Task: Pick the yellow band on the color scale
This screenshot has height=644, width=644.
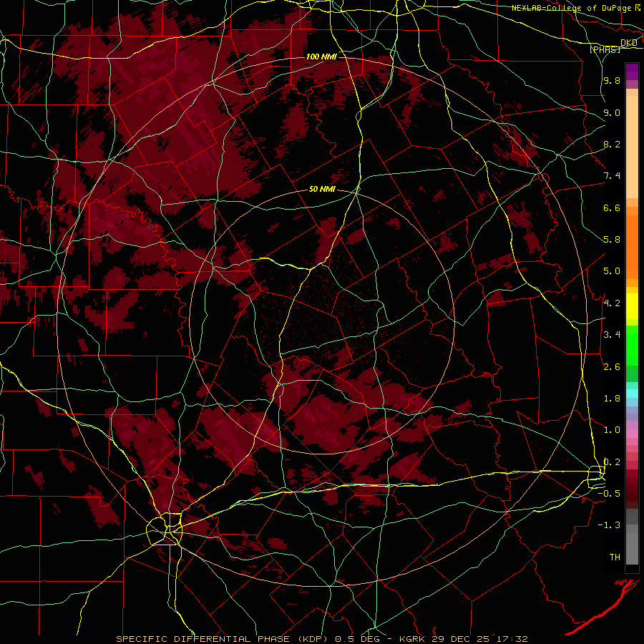Action: click(x=632, y=306)
